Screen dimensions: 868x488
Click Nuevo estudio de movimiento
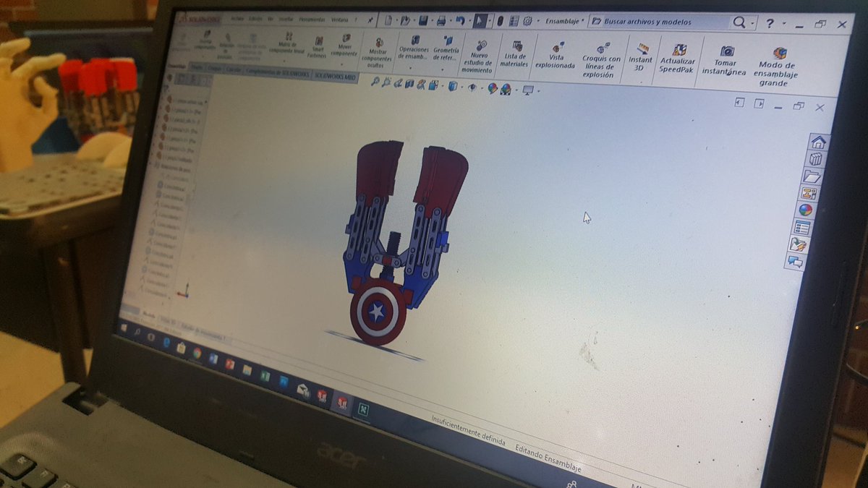point(478,56)
